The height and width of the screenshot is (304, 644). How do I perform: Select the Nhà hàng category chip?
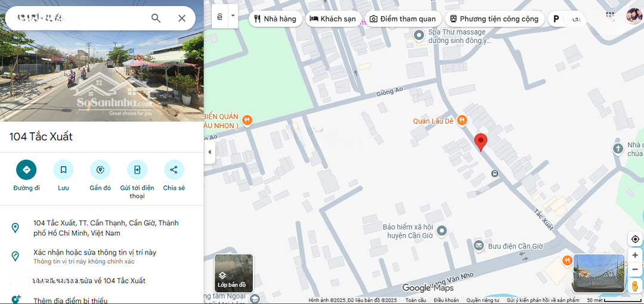[x=275, y=19]
